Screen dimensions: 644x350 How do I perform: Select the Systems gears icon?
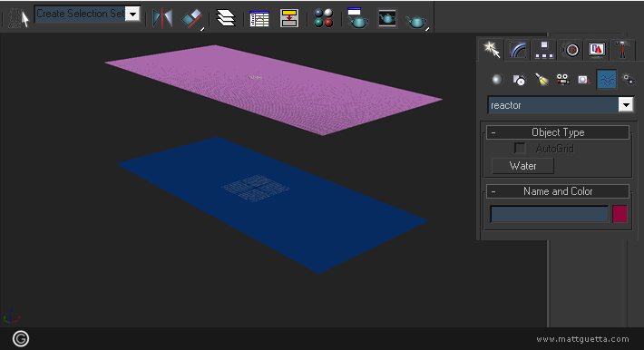[629, 79]
